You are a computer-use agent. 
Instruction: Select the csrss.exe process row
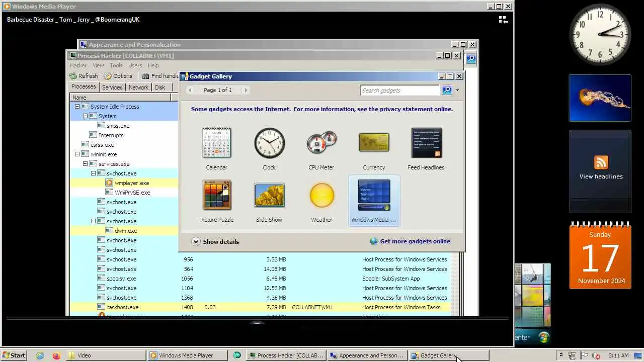[x=124, y=145]
